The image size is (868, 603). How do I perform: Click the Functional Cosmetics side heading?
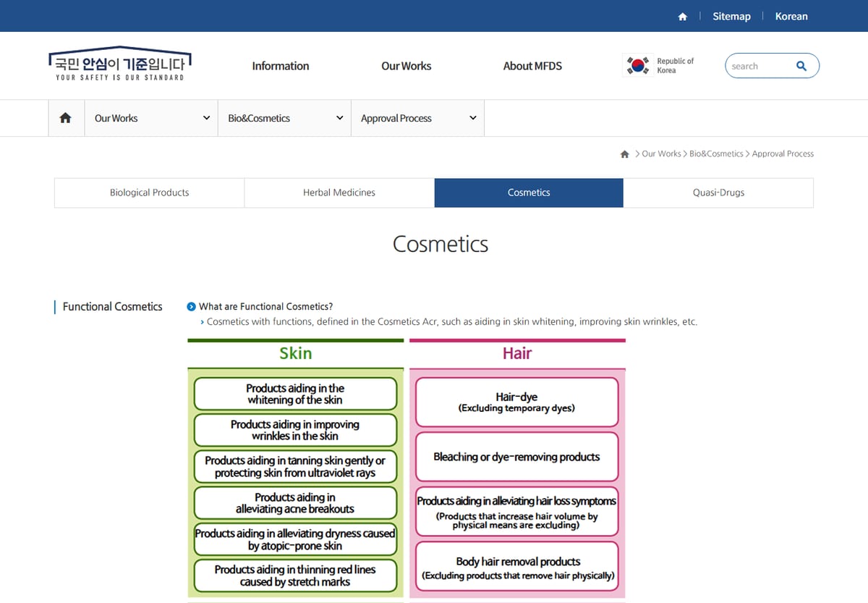(x=112, y=307)
